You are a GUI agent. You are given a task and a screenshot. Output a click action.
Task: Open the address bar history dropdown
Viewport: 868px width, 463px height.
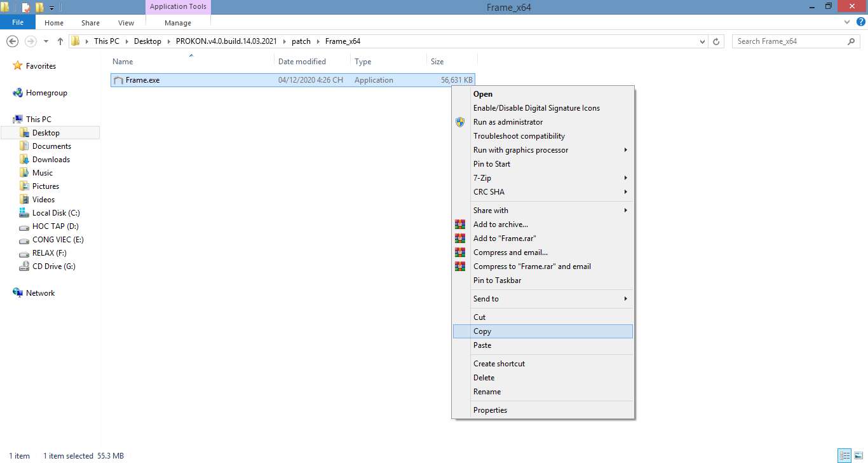click(702, 41)
